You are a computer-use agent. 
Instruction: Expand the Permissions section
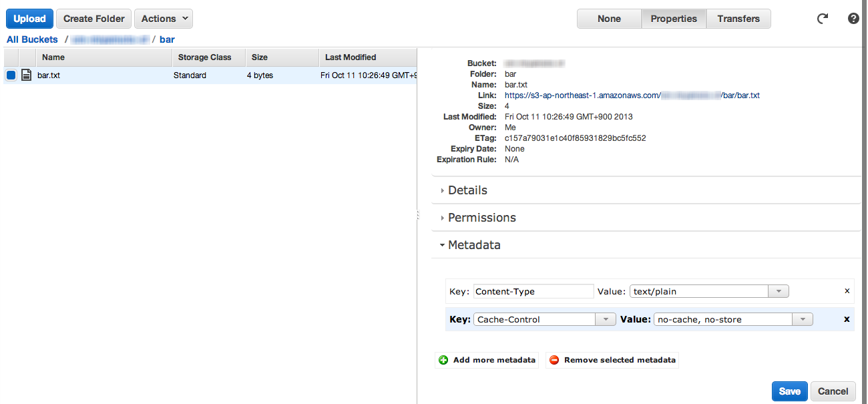[x=481, y=218]
